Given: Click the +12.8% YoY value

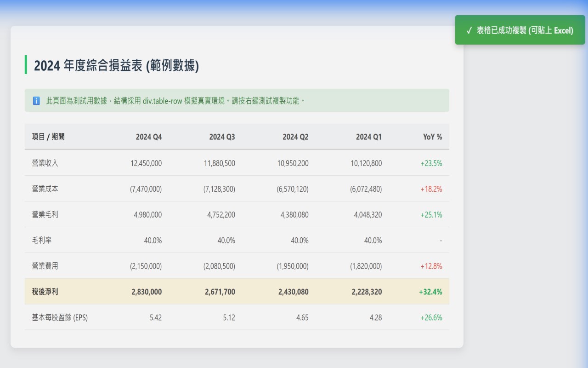Looking at the screenshot, I should [431, 266].
